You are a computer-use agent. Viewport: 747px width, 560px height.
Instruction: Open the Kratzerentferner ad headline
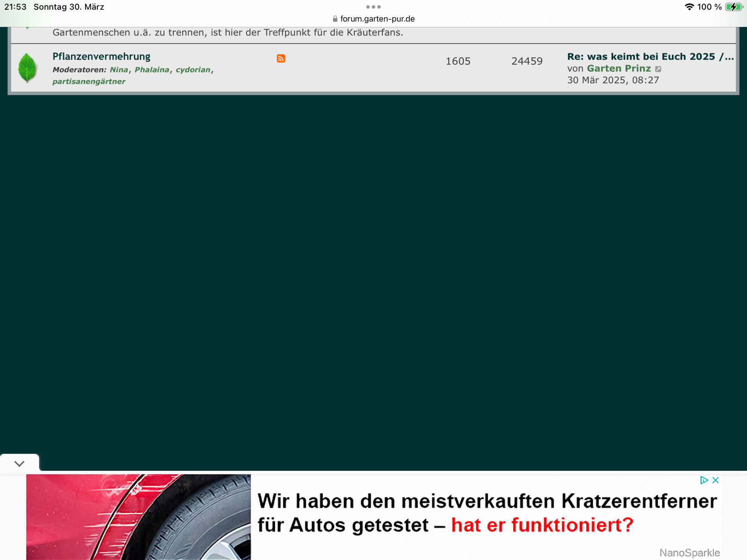tap(487, 513)
